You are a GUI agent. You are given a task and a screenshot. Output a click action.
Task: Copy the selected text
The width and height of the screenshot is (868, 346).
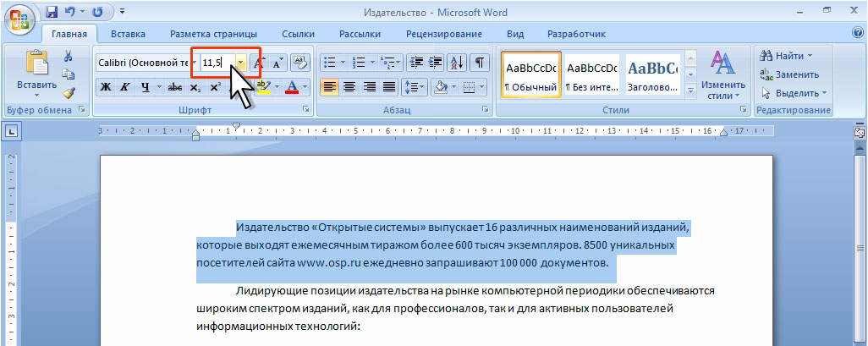[69, 74]
